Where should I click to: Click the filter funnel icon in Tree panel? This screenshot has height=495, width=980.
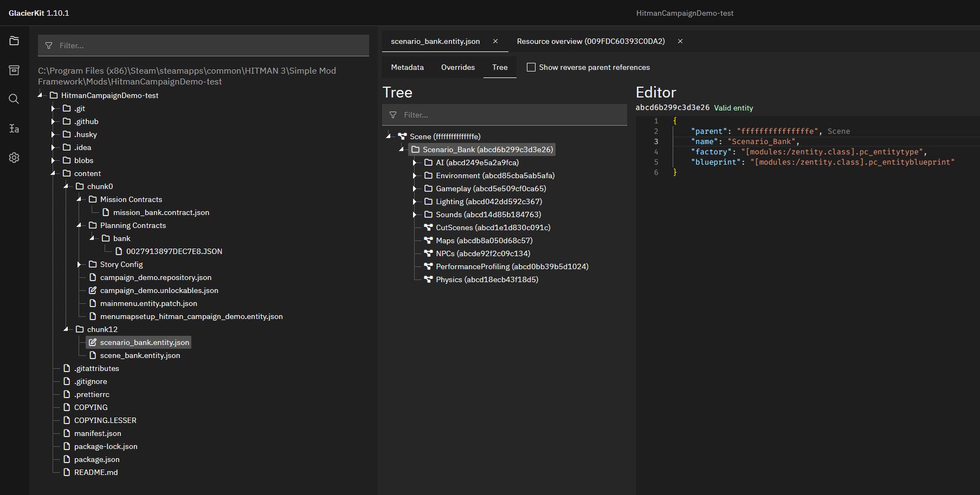[x=393, y=115]
